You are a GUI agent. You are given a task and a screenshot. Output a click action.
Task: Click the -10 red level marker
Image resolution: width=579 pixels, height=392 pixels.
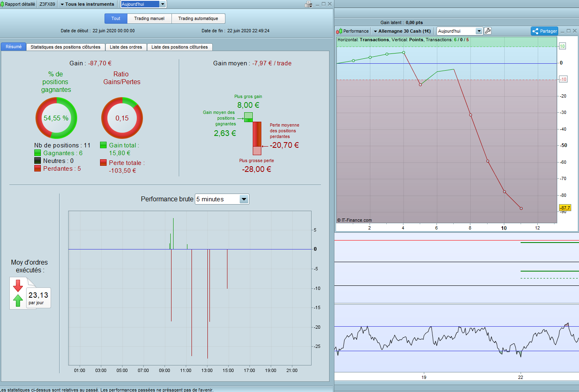[563, 79]
